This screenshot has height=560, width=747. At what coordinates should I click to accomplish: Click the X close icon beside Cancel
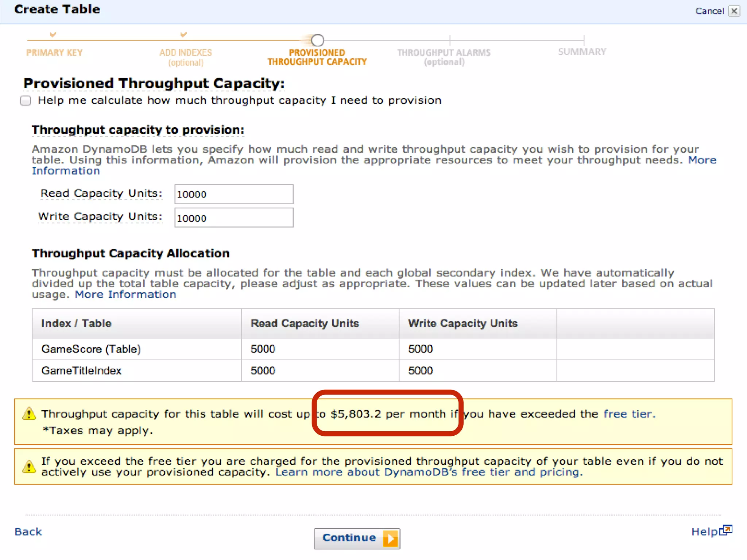[734, 11]
